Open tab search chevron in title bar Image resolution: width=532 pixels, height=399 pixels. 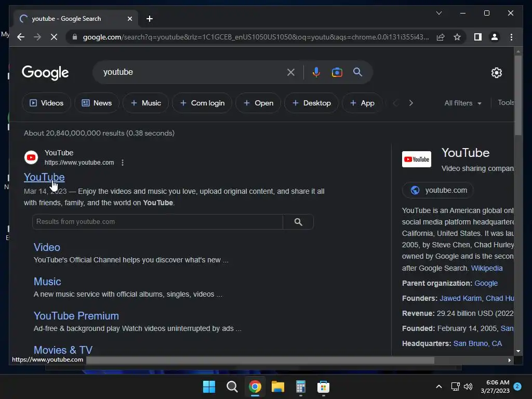click(438, 13)
